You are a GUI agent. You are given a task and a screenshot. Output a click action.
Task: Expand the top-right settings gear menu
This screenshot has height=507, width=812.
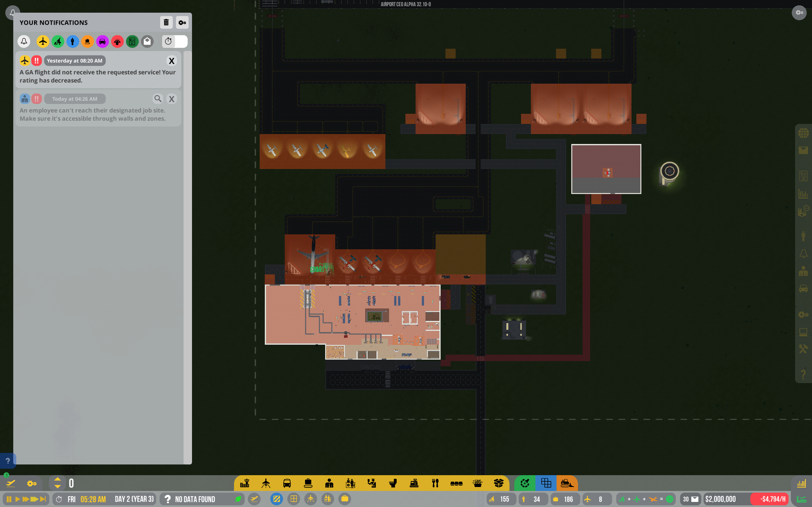799,13
